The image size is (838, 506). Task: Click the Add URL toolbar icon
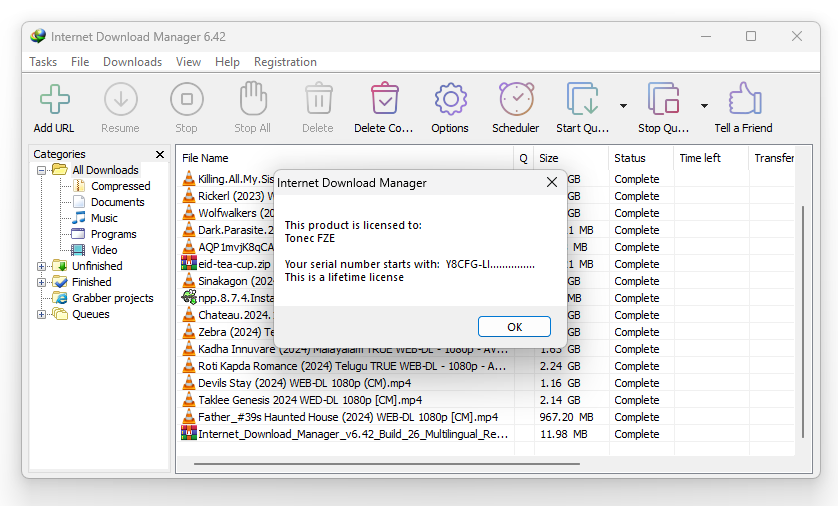click(54, 99)
